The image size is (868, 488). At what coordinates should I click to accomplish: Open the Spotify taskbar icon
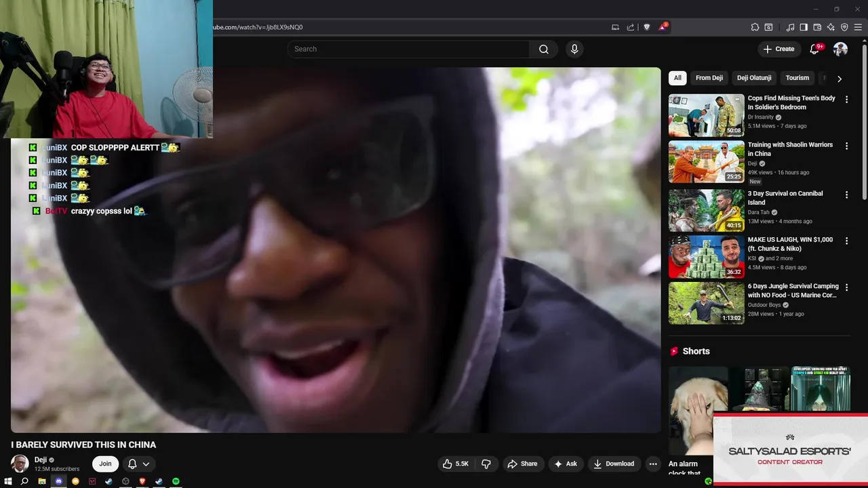point(176,481)
